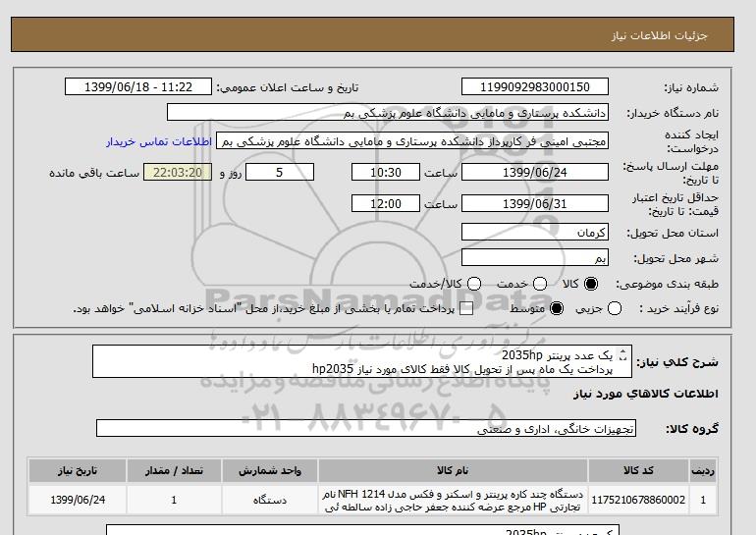Screen dimensions: 756x535
Task: Click the deadline time field 10:30
Action: pos(386,172)
